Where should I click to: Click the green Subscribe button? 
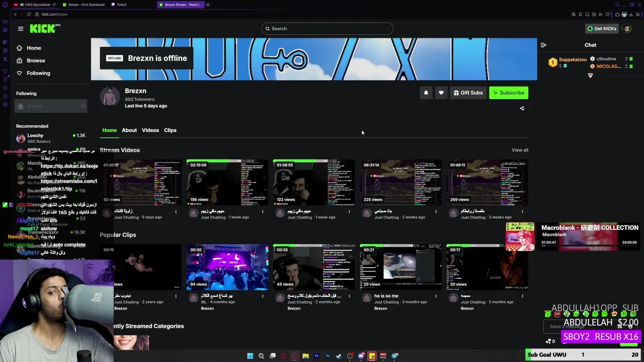509,93
